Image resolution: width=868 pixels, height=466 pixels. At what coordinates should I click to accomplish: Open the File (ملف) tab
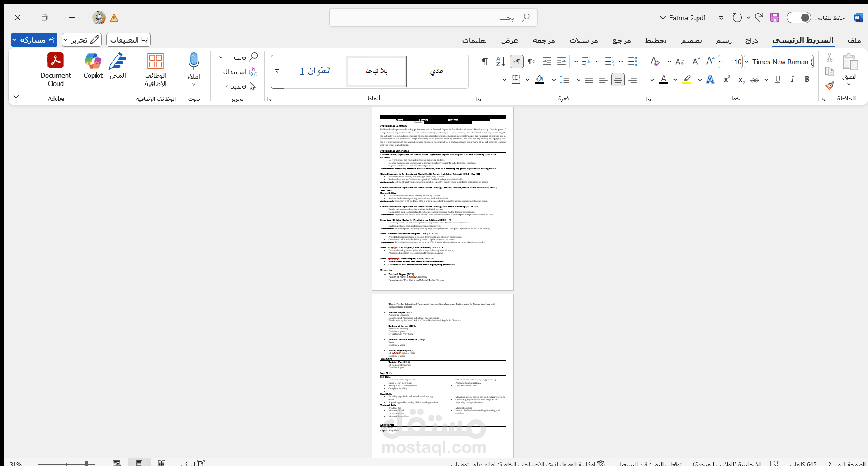click(854, 40)
